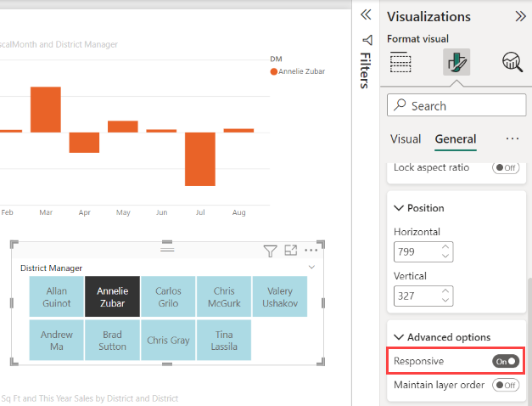Click the slicer's right-edge resize handle
The image size is (532, 406).
coord(322,302)
